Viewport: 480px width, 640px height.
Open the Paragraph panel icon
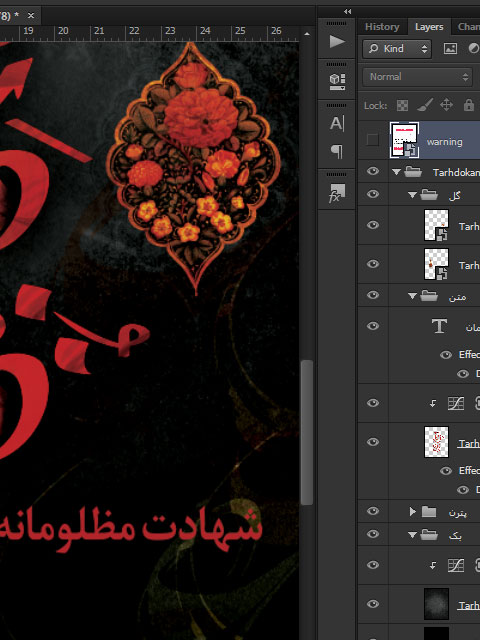(337, 151)
